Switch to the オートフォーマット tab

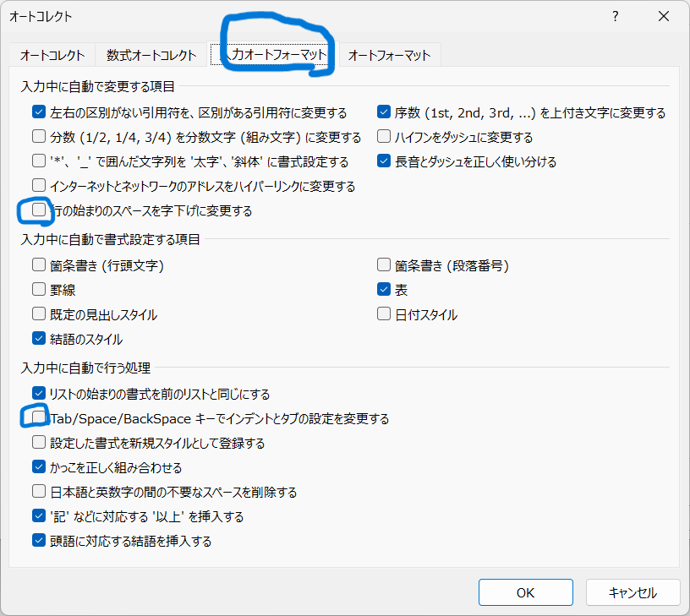point(389,55)
